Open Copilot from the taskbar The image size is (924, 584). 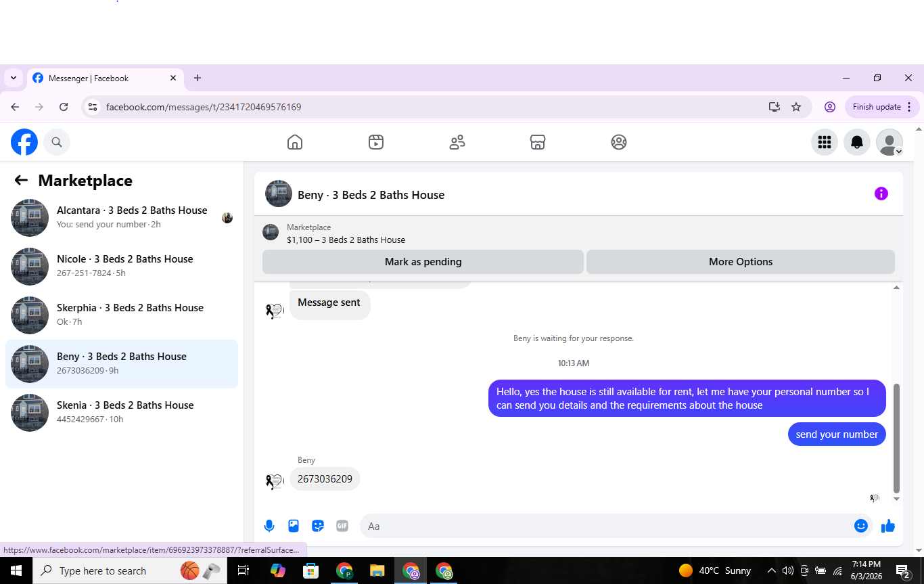coord(277,570)
